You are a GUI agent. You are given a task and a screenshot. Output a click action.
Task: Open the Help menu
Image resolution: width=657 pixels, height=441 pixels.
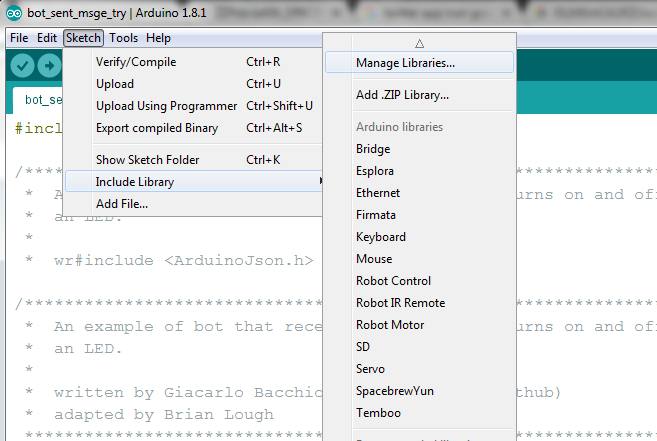click(158, 38)
